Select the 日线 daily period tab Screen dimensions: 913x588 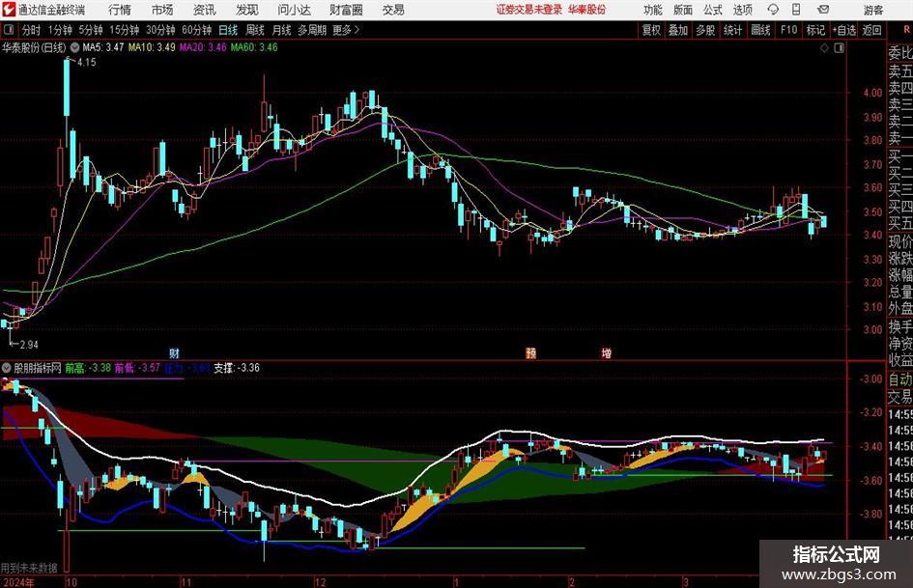228,30
